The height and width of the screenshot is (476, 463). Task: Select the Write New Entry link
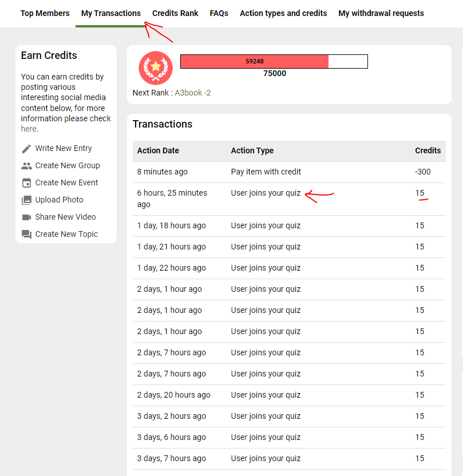click(x=63, y=148)
